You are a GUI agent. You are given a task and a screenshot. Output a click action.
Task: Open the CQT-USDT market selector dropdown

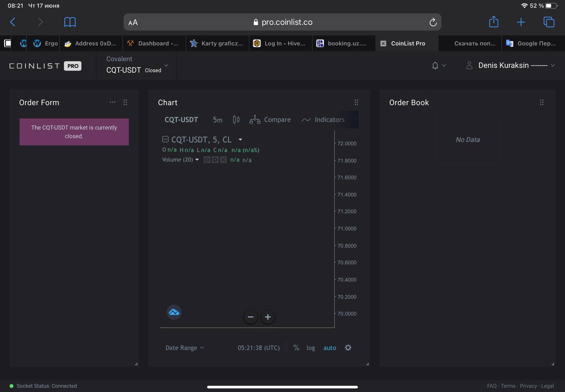(137, 65)
